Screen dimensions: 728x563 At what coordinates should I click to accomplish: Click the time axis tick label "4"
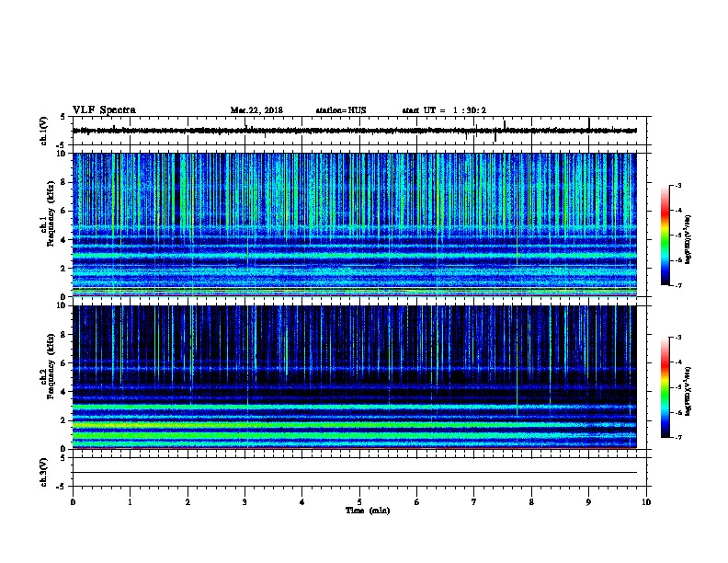(302, 502)
